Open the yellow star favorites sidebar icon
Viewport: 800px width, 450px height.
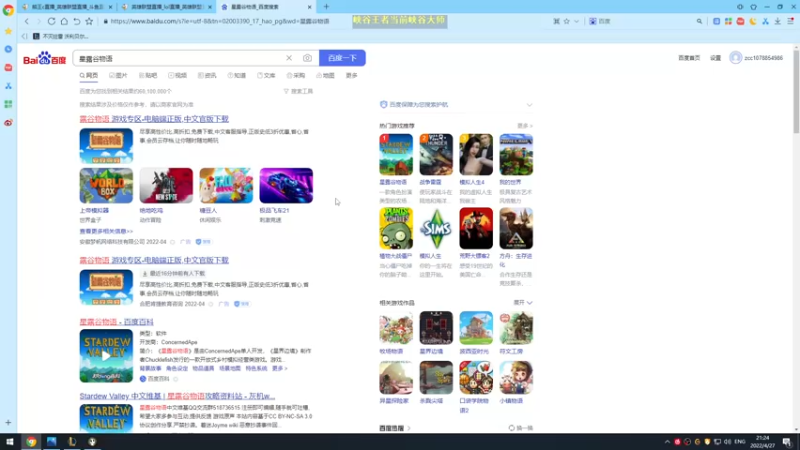8,31
